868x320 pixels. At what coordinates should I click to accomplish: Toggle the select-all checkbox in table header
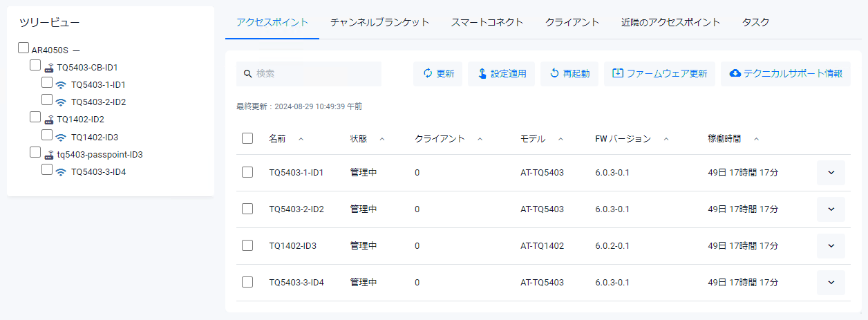point(247,139)
